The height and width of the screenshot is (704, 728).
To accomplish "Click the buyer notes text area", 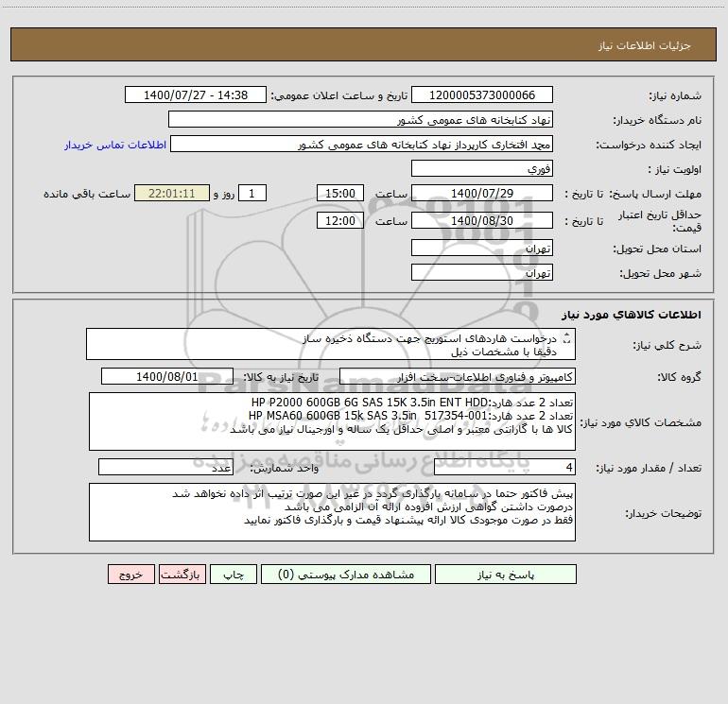I will click(x=332, y=512).
